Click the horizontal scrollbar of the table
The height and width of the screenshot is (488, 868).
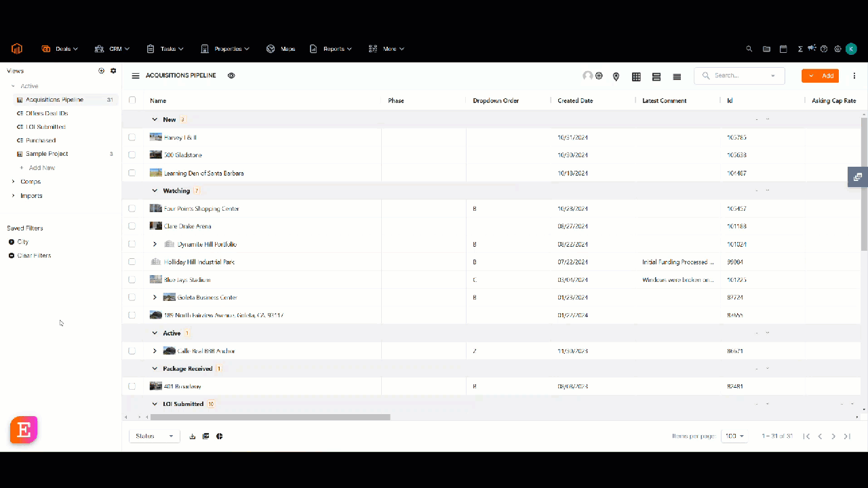[x=270, y=418]
